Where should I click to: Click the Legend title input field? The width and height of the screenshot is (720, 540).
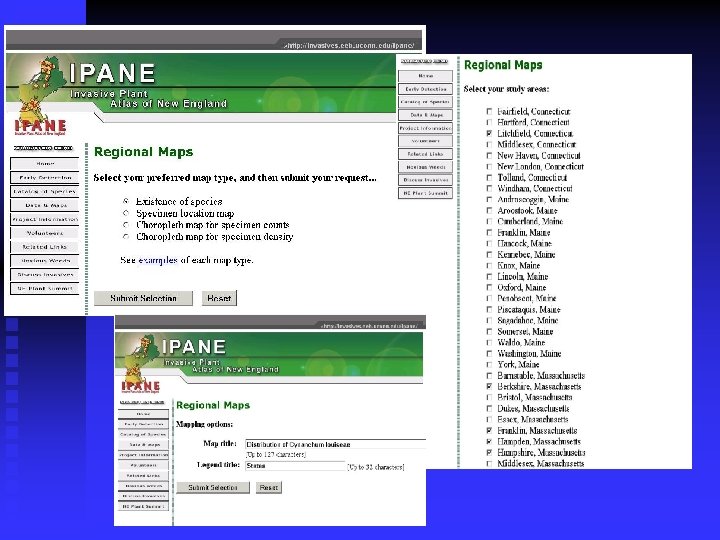coord(295,466)
